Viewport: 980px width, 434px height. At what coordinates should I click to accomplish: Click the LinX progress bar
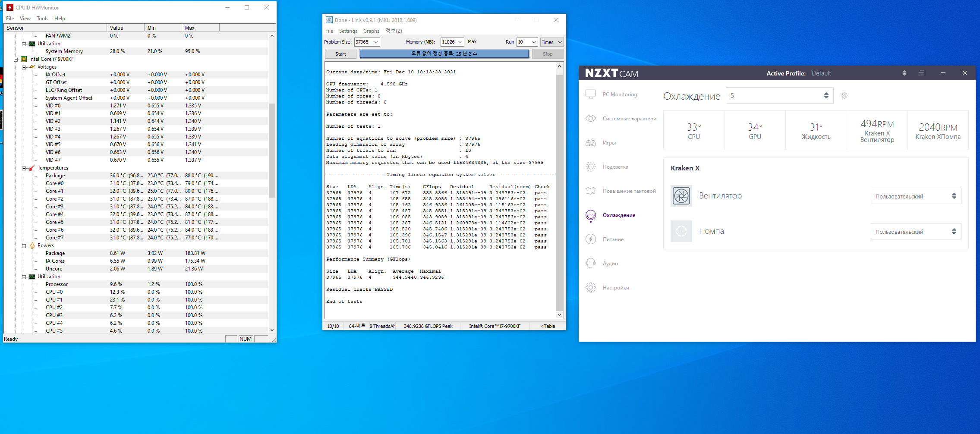pos(444,53)
